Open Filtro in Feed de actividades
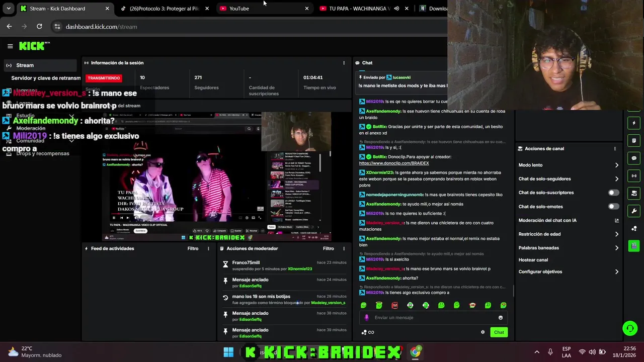 pyautogui.click(x=193, y=248)
